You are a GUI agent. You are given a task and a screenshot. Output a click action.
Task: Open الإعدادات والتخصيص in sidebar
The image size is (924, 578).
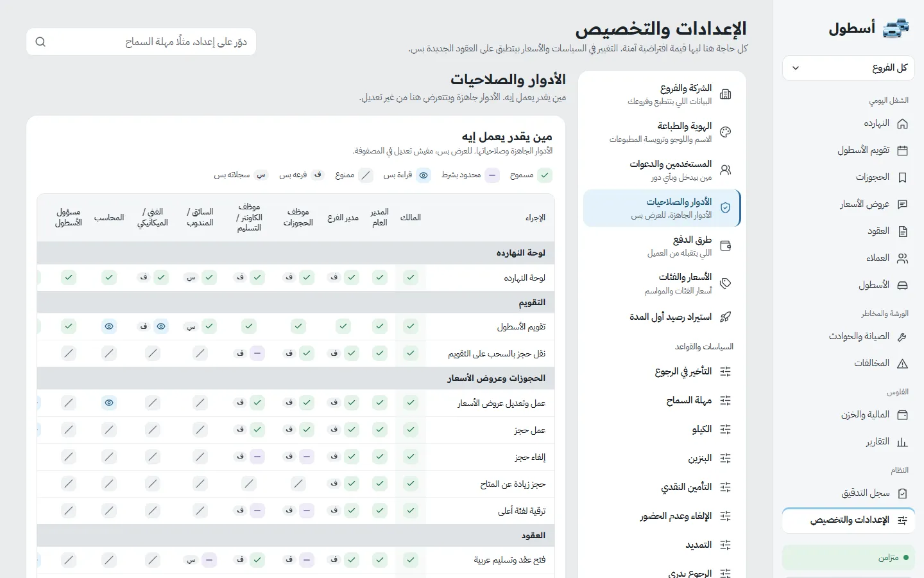pyautogui.click(x=848, y=520)
